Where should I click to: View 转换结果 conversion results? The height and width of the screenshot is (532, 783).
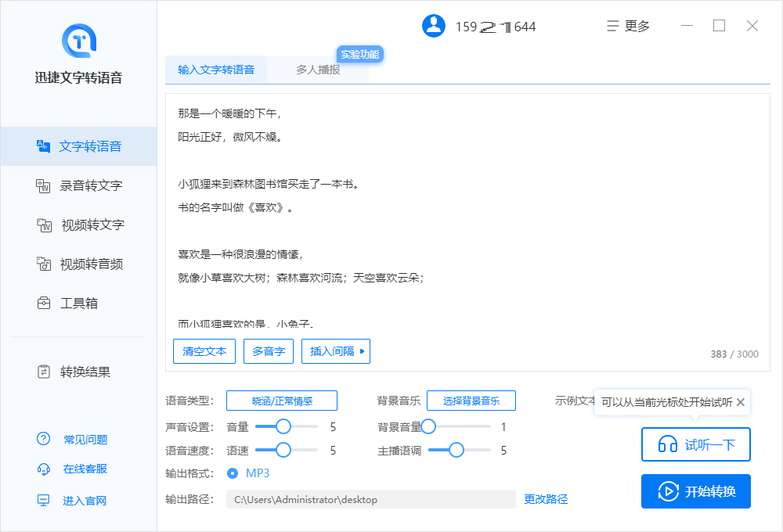click(74, 372)
